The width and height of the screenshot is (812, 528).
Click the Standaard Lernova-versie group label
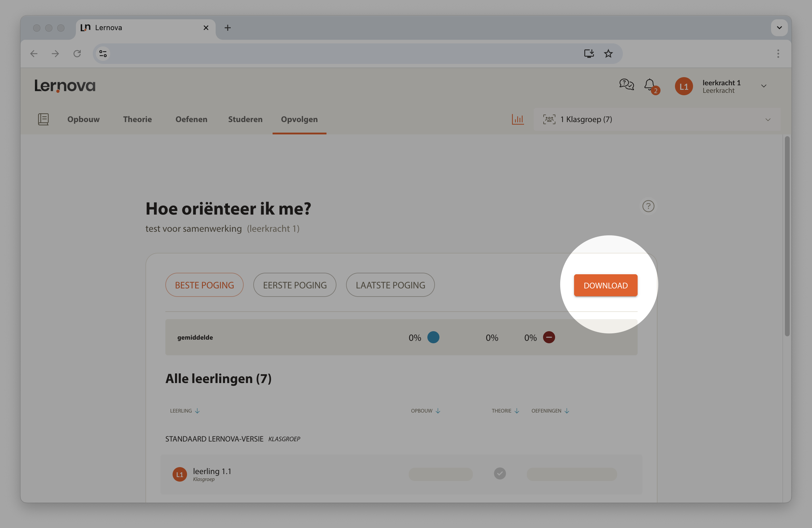tap(214, 438)
